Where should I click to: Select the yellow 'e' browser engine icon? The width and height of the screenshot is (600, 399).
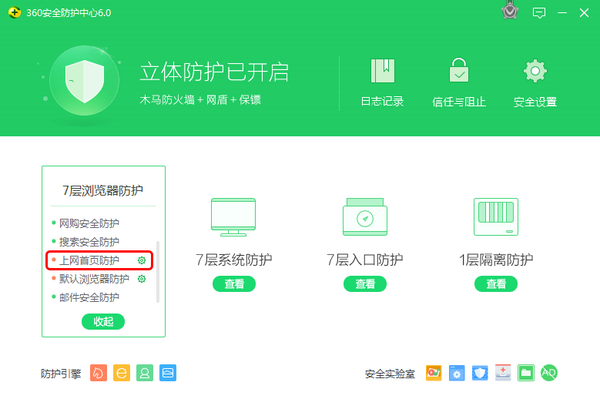(x=121, y=373)
